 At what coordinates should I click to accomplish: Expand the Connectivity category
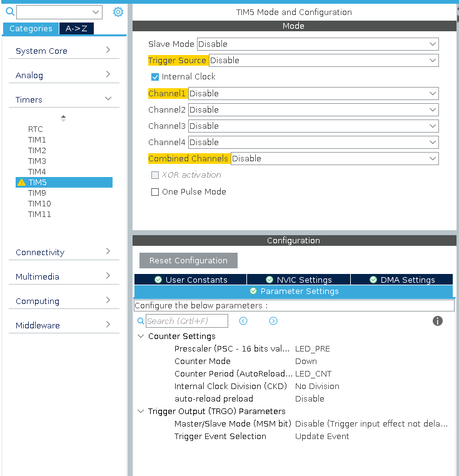tap(64, 252)
